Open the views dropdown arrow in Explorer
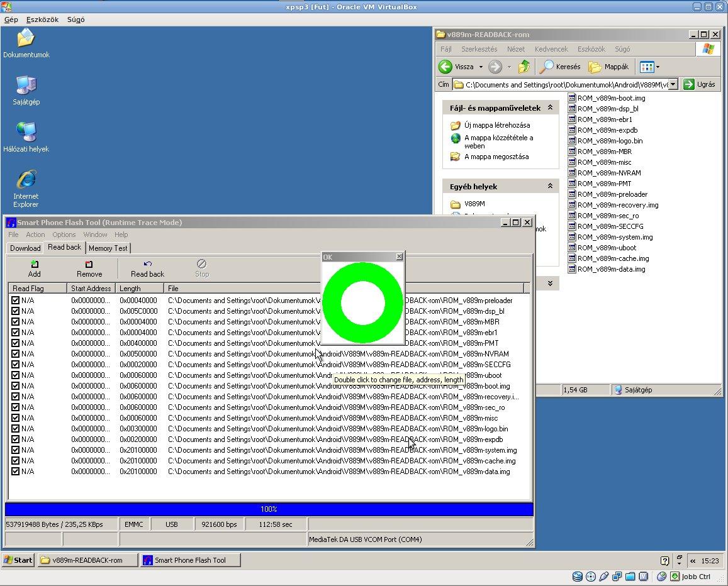 coord(658,67)
